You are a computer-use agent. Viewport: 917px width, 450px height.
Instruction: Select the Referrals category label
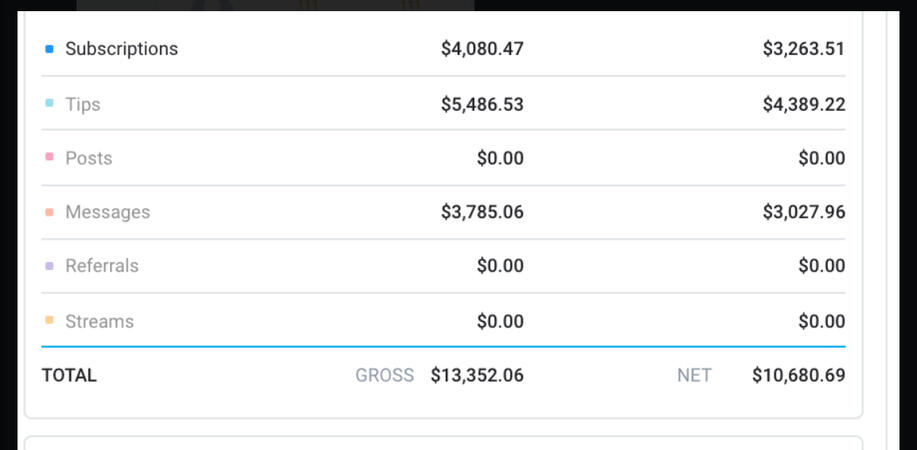coord(102,266)
